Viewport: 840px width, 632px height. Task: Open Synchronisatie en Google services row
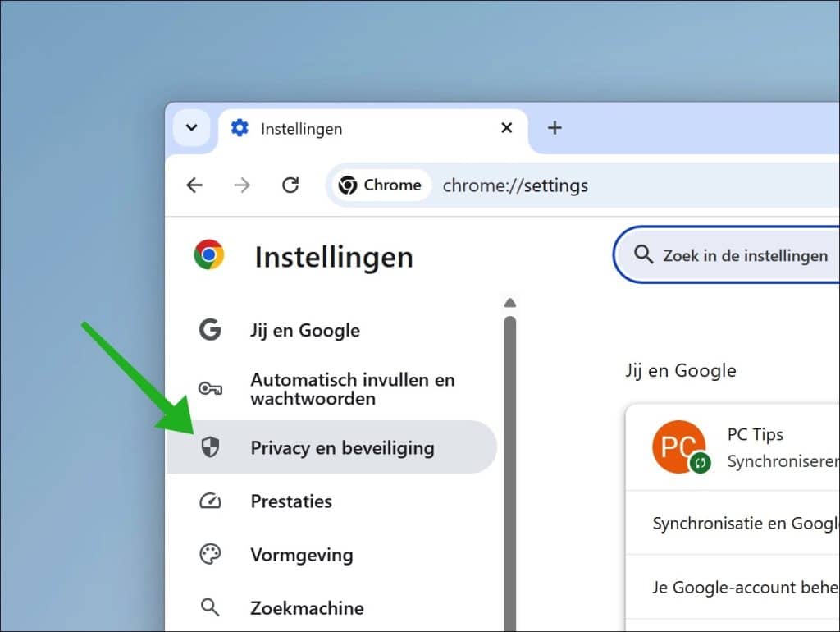733,523
